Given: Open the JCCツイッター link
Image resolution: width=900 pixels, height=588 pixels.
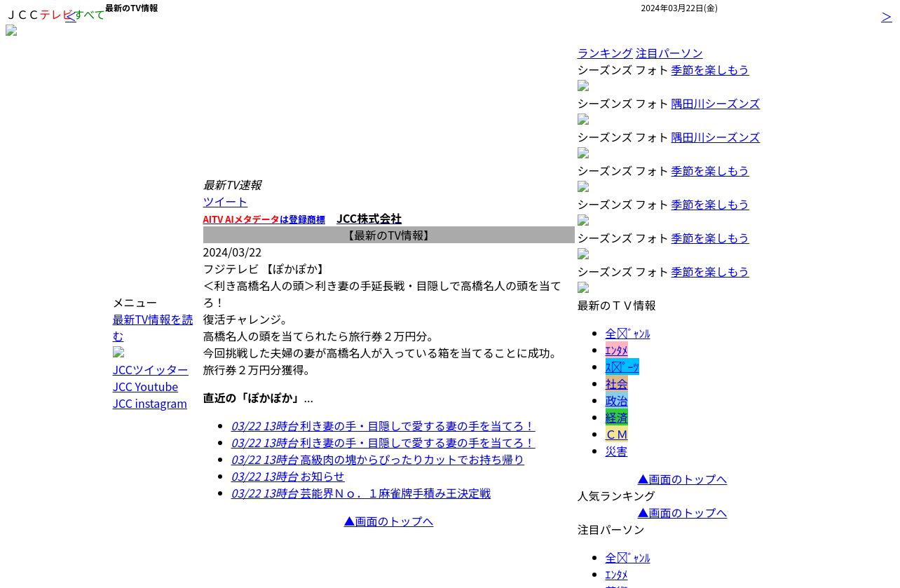Looking at the screenshot, I should (x=150, y=370).
